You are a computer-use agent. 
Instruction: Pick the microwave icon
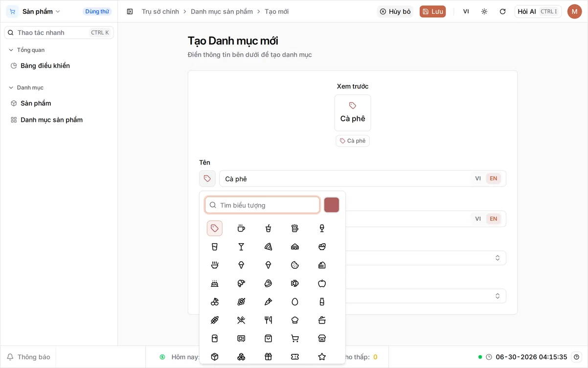[x=241, y=338]
